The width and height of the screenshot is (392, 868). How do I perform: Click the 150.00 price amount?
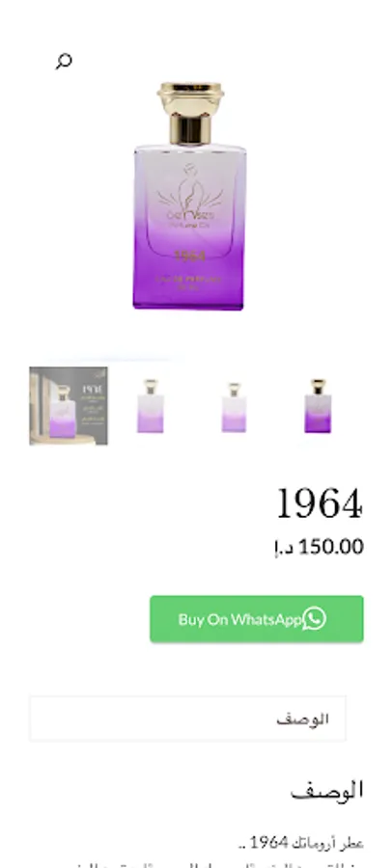[x=331, y=547]
